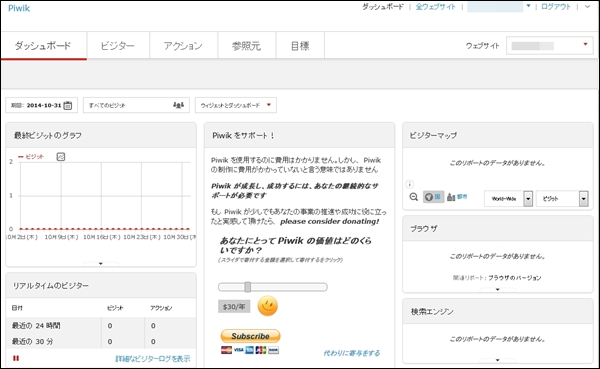This screenshot has height=369, width=600.
Task: Expand the top-right chevron menu
Action: coord(588,7)
